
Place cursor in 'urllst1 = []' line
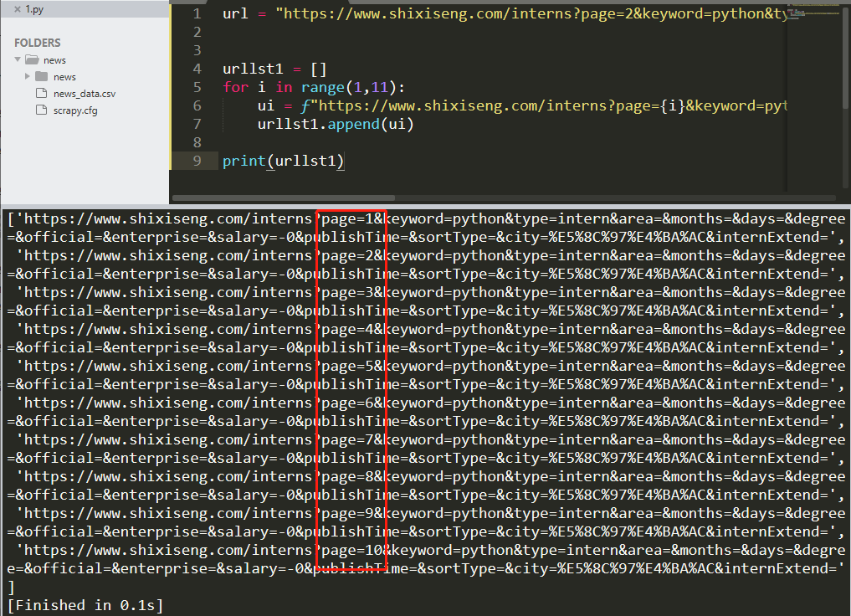[274, 69]
